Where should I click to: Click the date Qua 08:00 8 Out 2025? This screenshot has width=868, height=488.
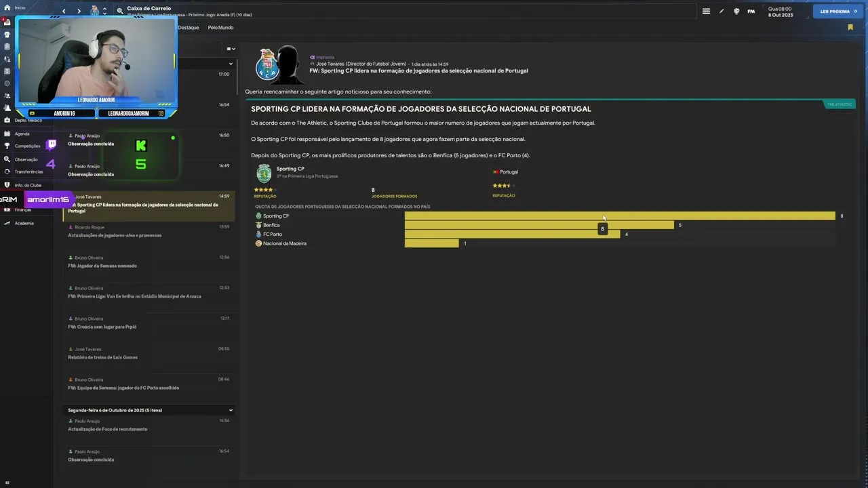(x=780, y=12)
